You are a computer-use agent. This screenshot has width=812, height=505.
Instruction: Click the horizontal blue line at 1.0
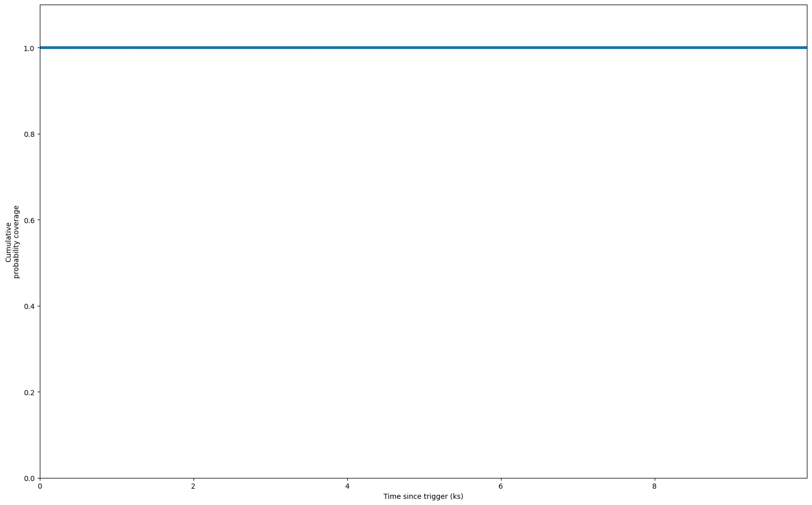coord(423,47)
